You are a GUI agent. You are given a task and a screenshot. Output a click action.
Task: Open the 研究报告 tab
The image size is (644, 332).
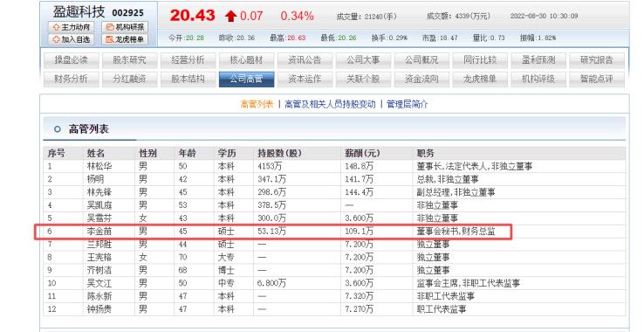596,60
